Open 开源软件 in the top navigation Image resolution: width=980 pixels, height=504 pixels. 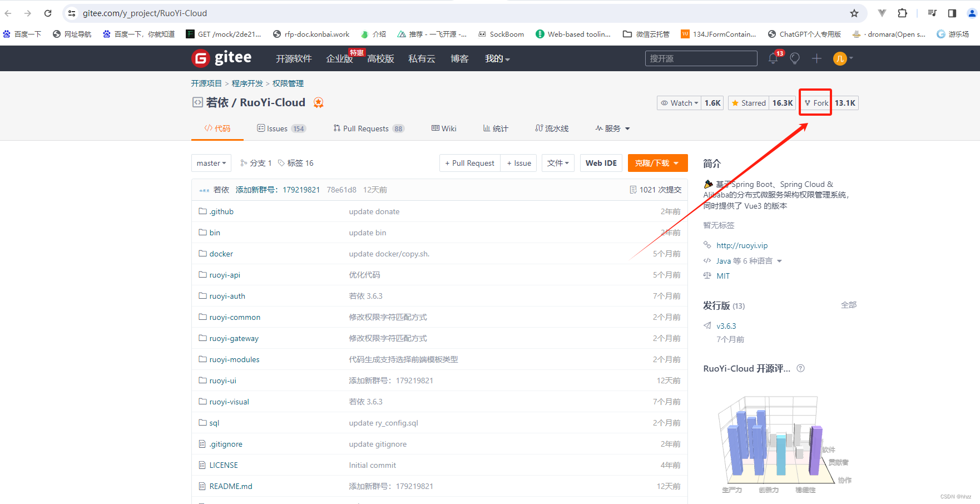(294, 58)
